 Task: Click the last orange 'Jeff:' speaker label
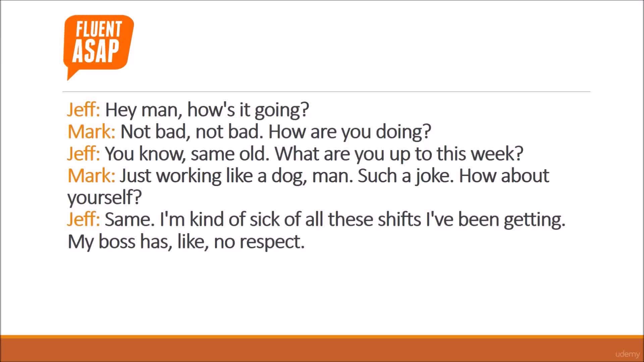[84, 220]
